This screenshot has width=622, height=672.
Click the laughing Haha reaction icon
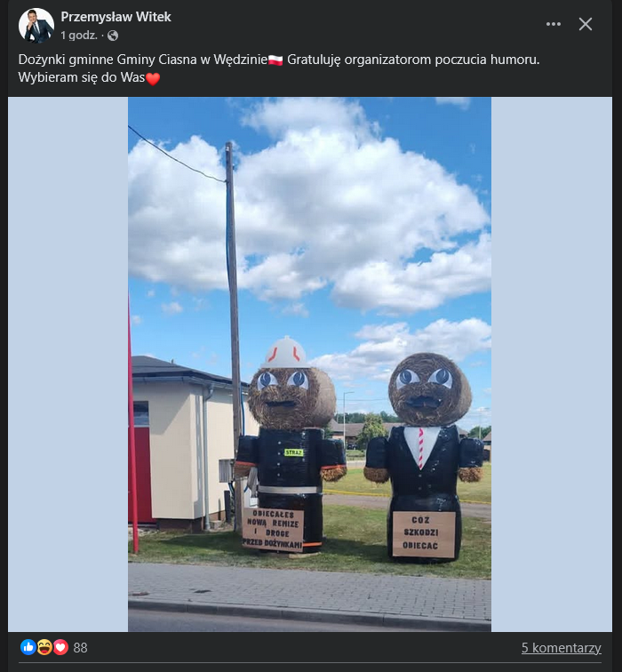coord(44,647)
